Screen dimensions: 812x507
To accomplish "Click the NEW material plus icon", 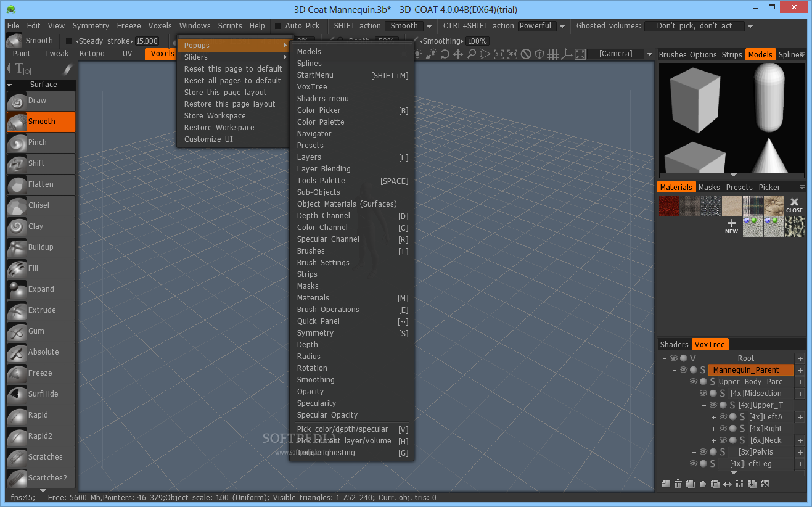I will [x=731, y=226].
